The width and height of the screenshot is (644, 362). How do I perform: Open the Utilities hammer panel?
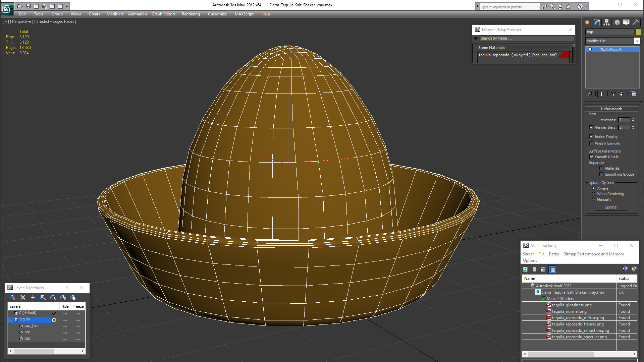635,22
